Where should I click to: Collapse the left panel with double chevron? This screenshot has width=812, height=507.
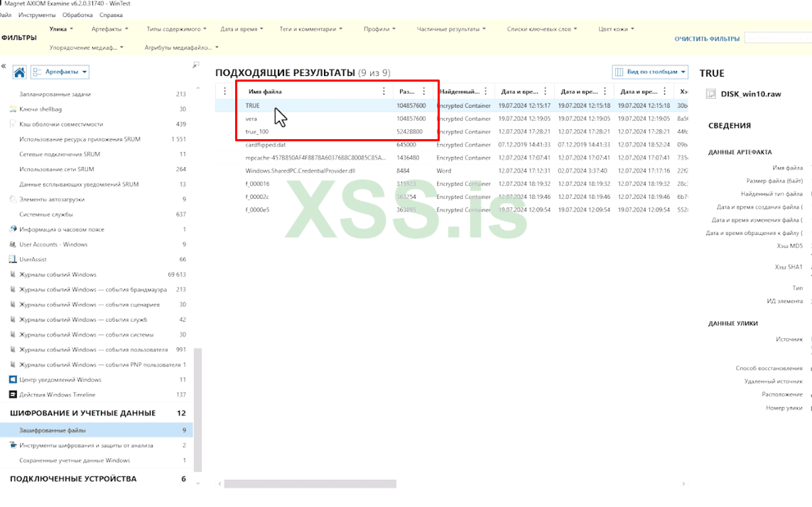point(4,66)
